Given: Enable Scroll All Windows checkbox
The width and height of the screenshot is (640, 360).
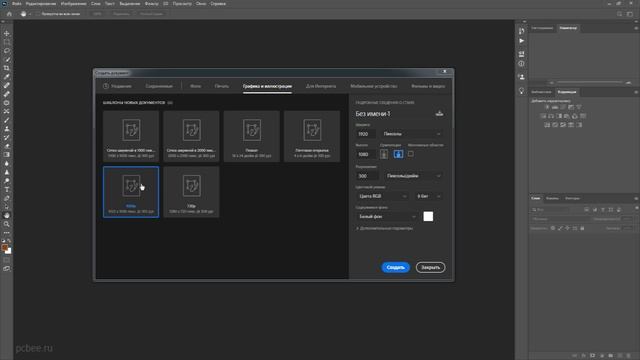Looking at the screenshot, I should 38,13.
